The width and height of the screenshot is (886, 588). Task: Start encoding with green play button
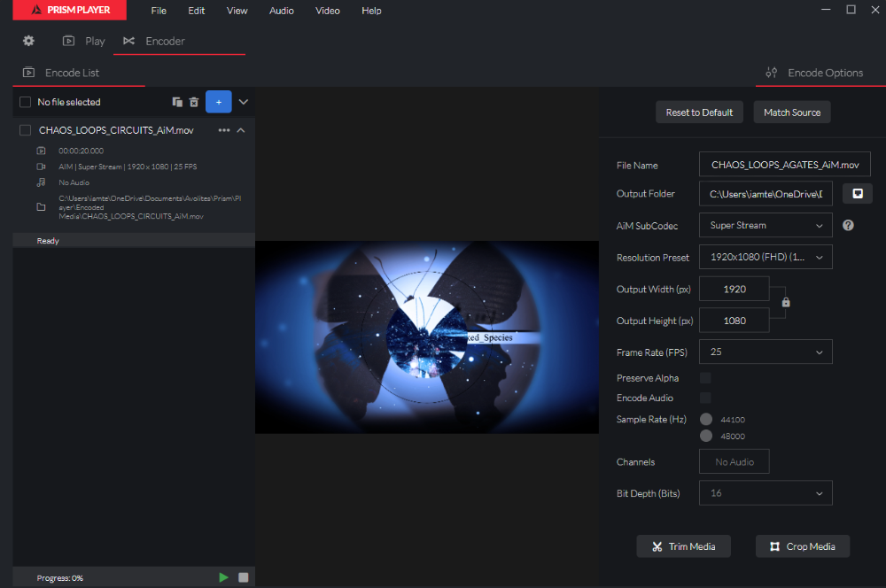click(x=224, y=577)
